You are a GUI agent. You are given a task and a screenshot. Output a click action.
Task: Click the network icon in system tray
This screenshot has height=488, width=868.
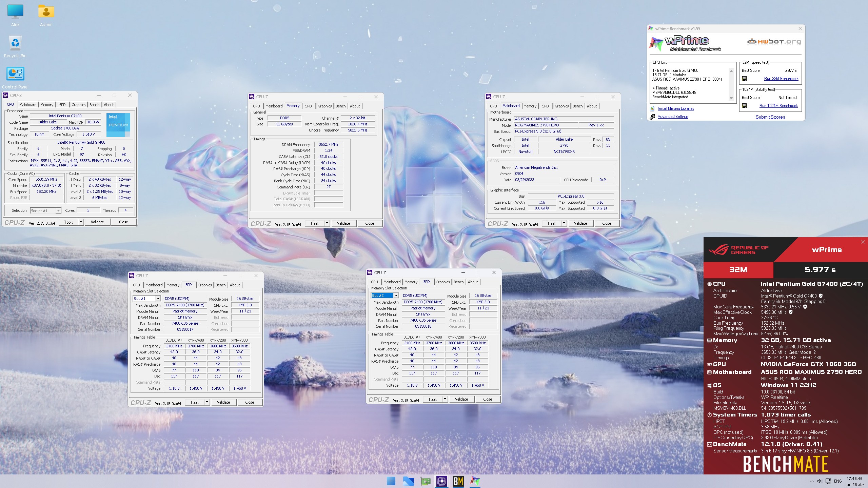point(828,481)
